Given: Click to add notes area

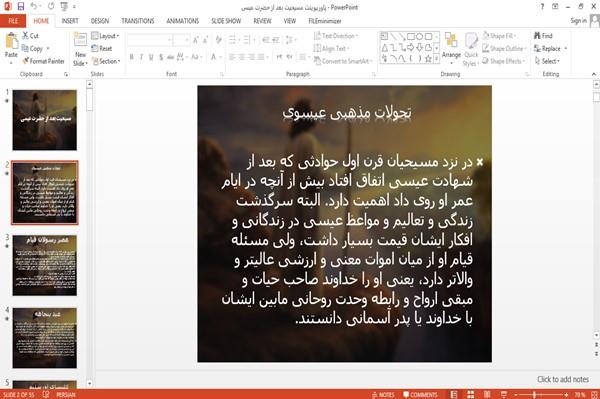Looking at the screenshot, I should [x=563, y=379].
